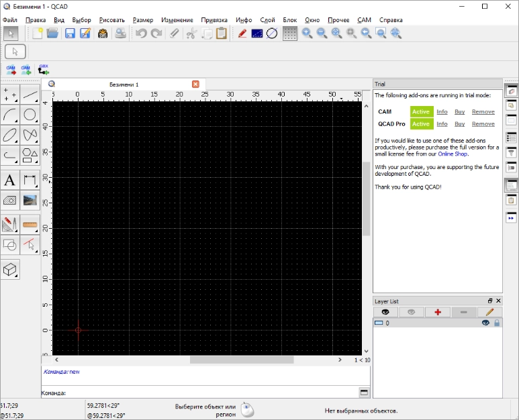Add a new layer with plus

coord(438,312)
